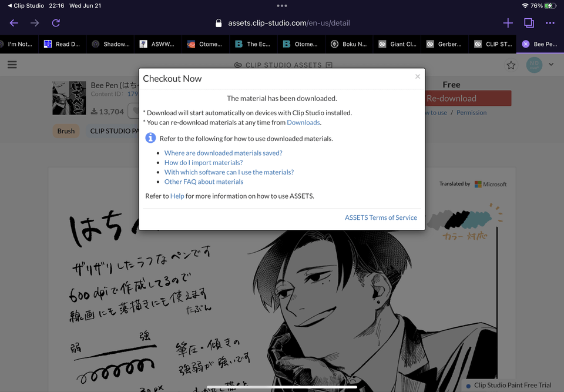The width and height of the screenshot is (564, 392).
Task: Open the three-dot multitasking control at top
Action: coord(282,6)
